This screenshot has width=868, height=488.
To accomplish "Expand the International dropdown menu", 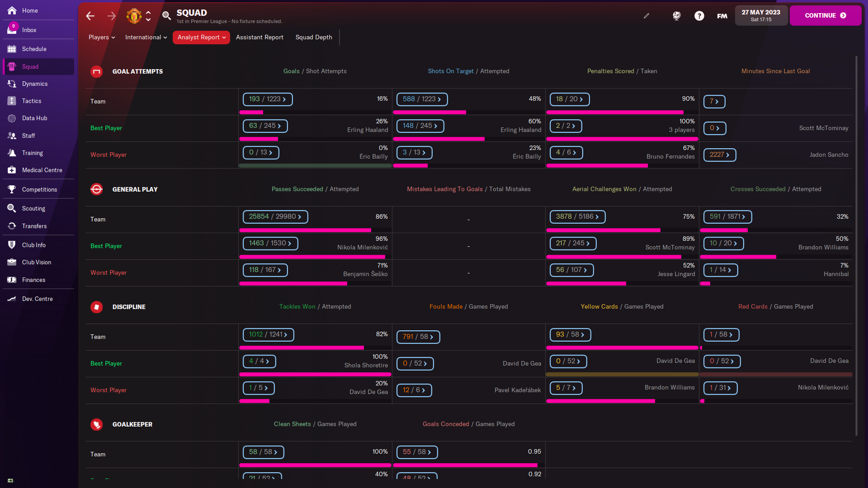I will (x=146, y=37).
